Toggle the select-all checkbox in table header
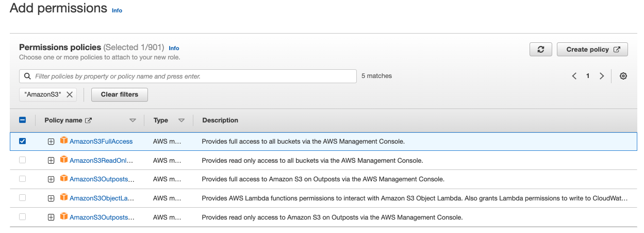The width and height of the screenshot is (644, 233). point(23,120)
